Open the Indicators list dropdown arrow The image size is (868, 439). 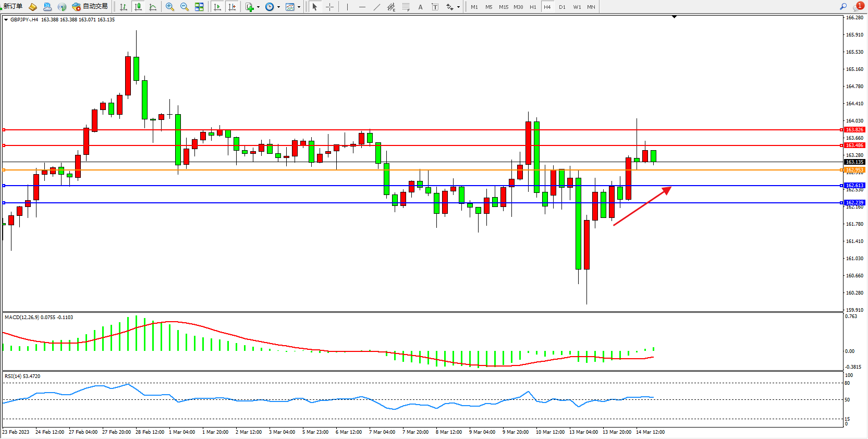point(258,7)
